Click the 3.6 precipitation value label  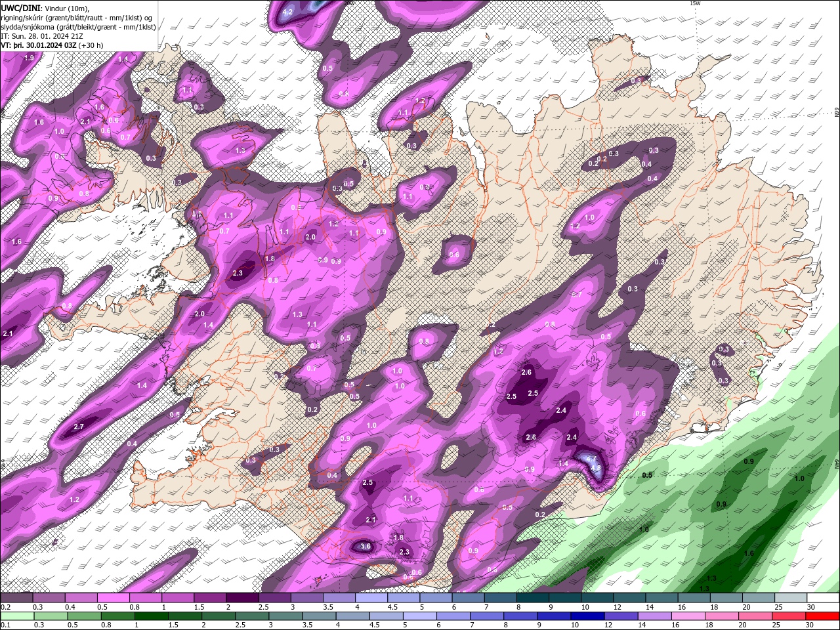366,547
